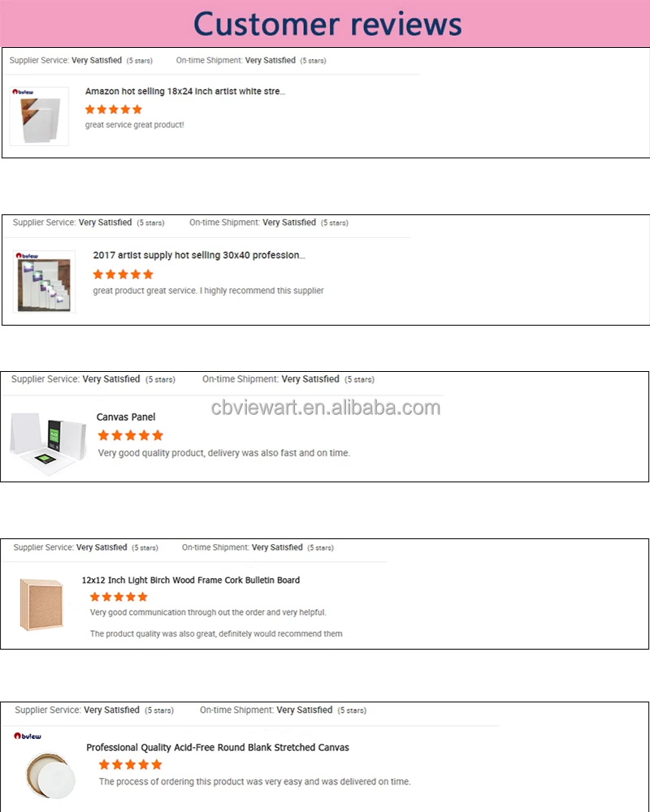Open Professional Quality Acid-Free Round Canvas title
This screenshot has height=812, width=650.
218,747
